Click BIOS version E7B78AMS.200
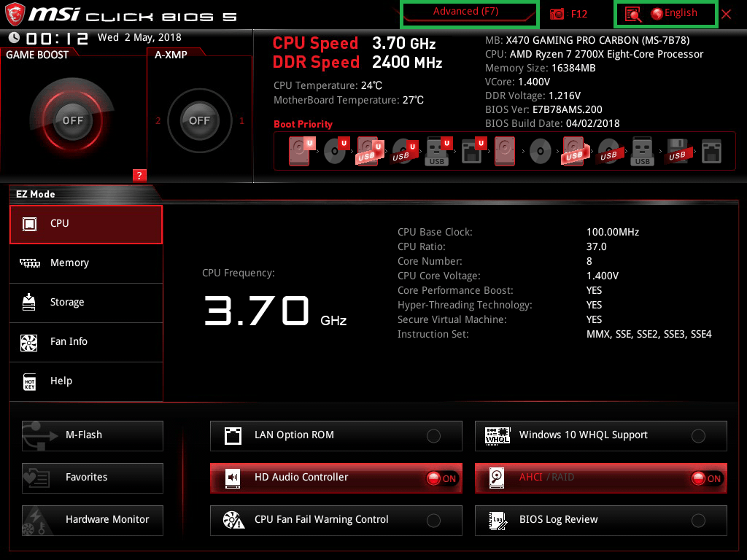The height and width of the screenshot is (560, 747). [x=567, y=109]
